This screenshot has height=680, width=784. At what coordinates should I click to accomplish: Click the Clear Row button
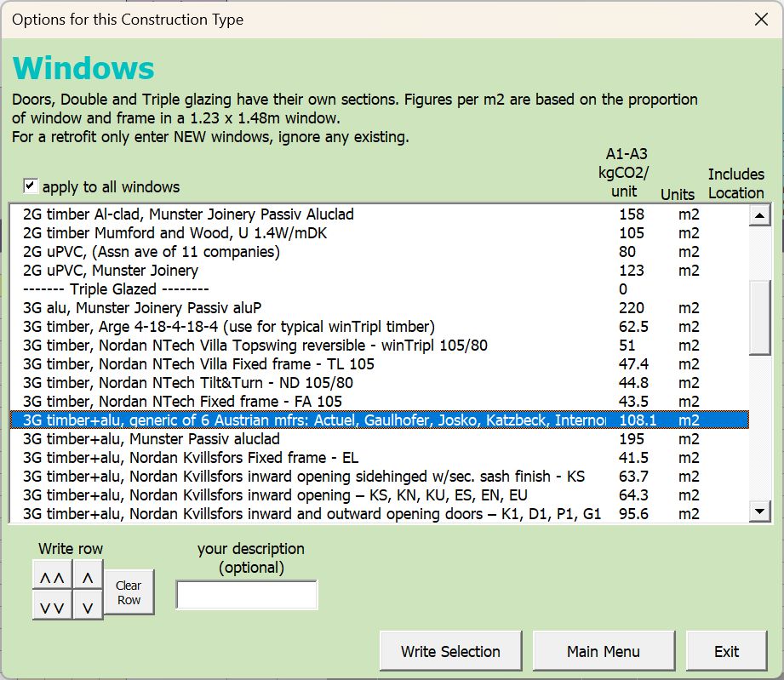(129, 592)
